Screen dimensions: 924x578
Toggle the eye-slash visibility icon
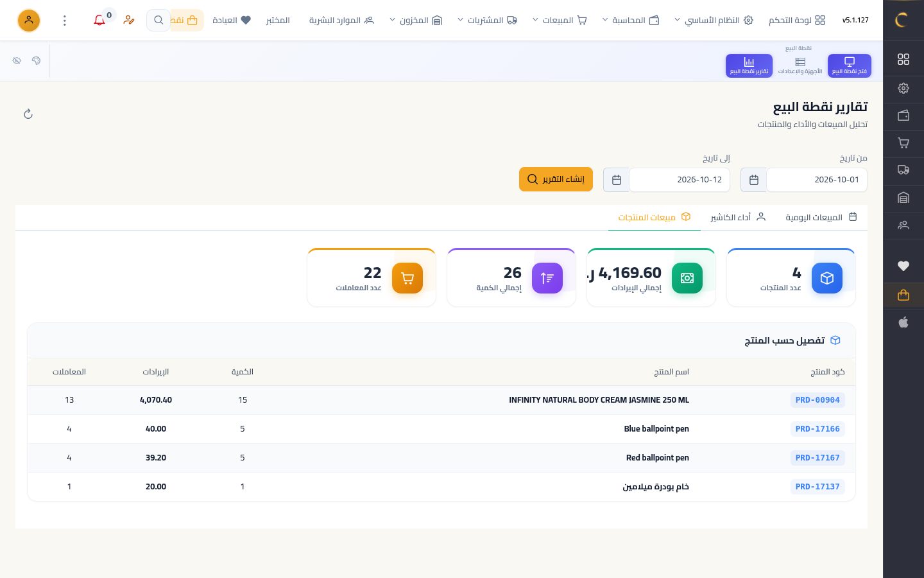click(17, 60)
